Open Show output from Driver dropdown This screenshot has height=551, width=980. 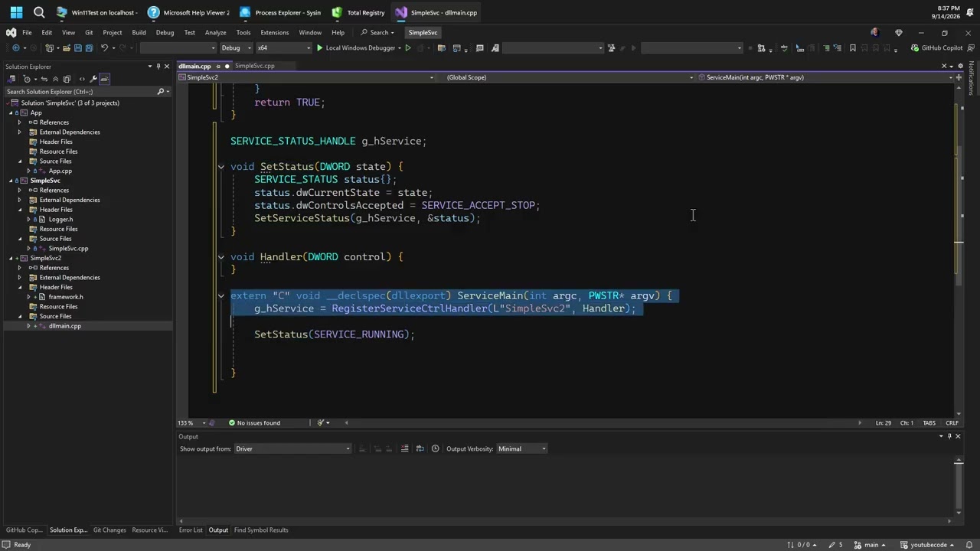click(x=292, y=448)
